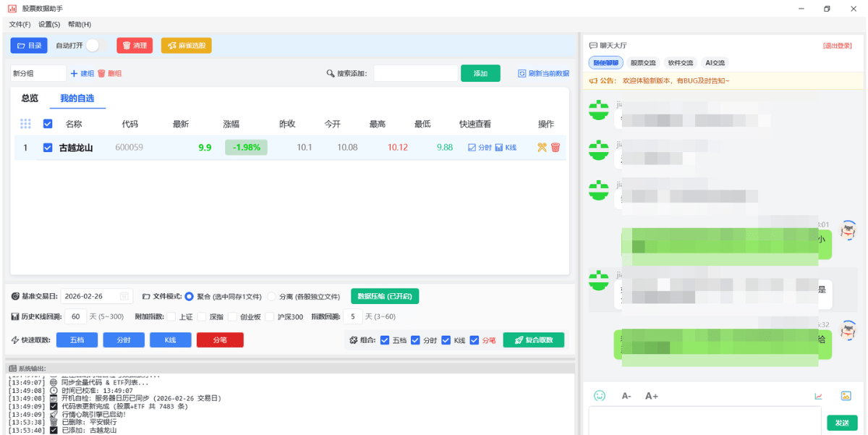Click calendar icon in 基准交易日 field
The image size is (868, 435).
(x=124, y=297)
